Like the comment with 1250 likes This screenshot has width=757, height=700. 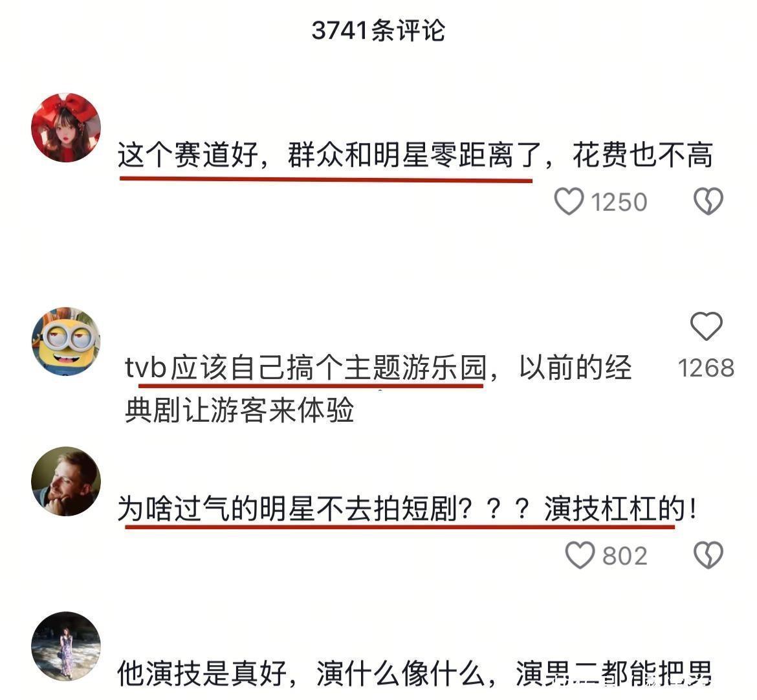[569, 201]
